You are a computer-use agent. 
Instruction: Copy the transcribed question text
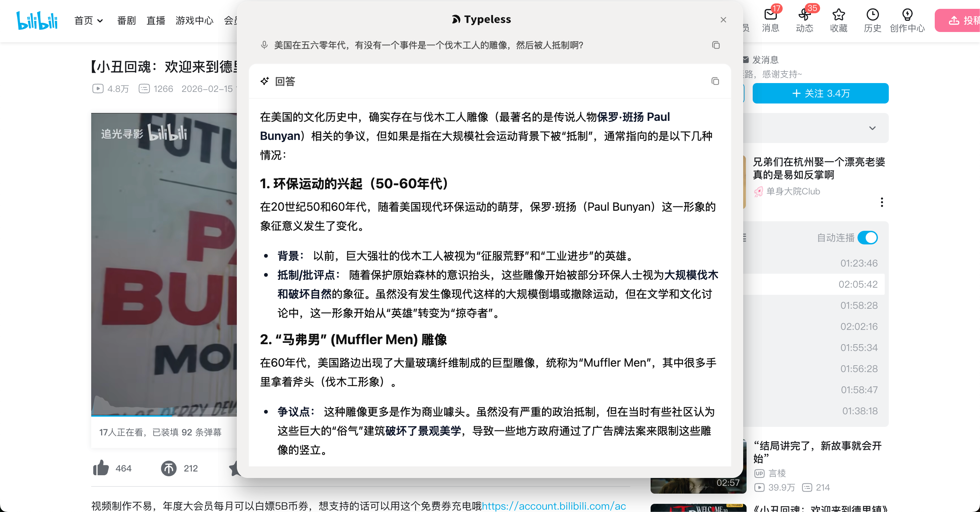[x=716, y=45]
